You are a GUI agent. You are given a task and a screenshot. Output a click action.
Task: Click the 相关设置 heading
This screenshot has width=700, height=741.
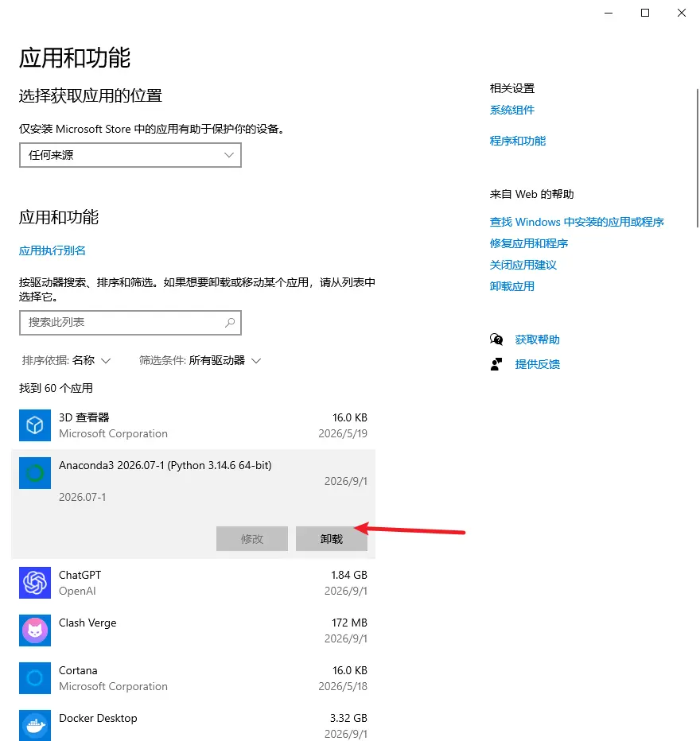click(512, 88)
